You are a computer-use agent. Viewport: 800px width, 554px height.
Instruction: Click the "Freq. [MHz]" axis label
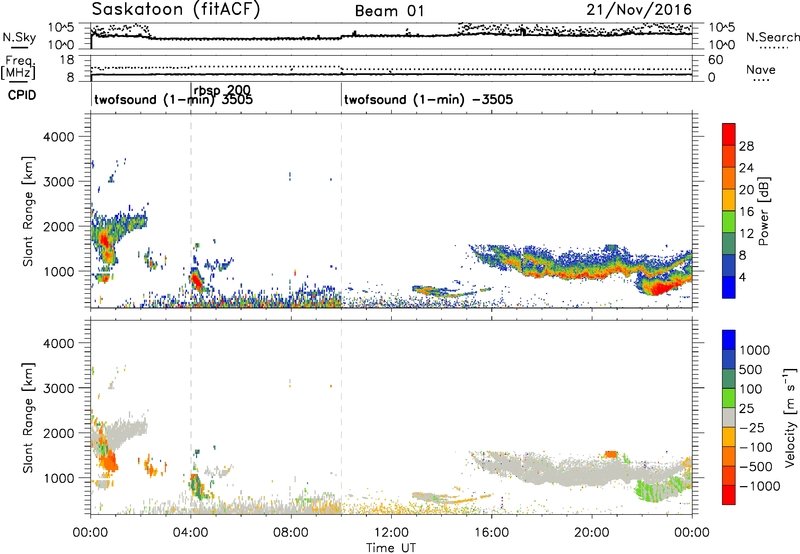19,67
